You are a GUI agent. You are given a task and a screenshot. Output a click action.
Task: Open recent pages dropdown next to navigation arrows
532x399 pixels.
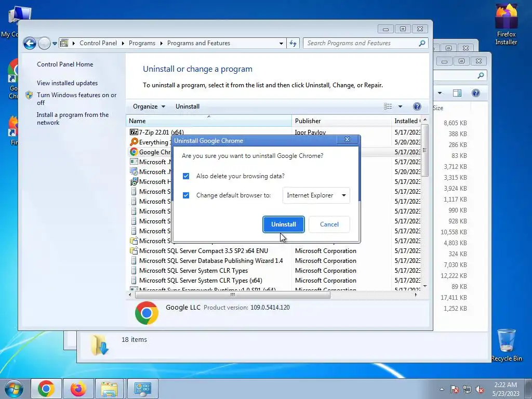pyautogui.click(x=55, y=44)
